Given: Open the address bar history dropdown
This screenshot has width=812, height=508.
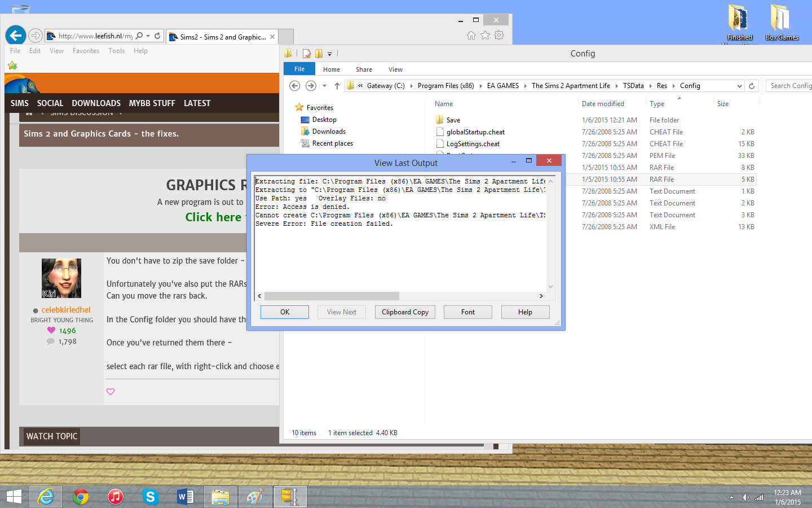Looking at the screenshot, I should coord(739,86).
